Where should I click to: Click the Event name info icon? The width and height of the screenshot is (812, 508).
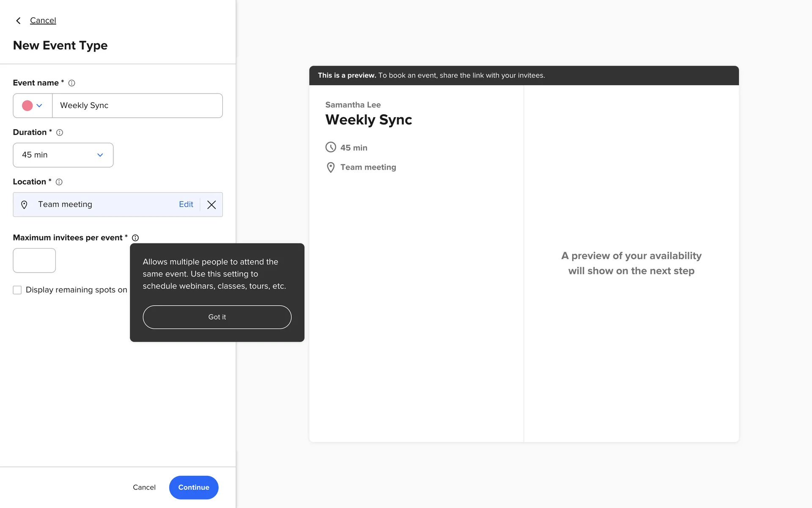[x=71, y=83]
